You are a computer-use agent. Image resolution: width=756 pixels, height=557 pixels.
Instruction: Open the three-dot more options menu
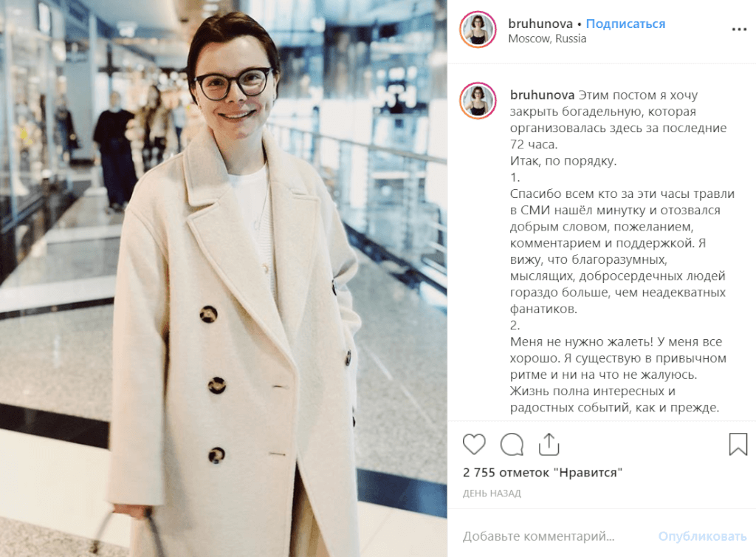click(739, 30)
